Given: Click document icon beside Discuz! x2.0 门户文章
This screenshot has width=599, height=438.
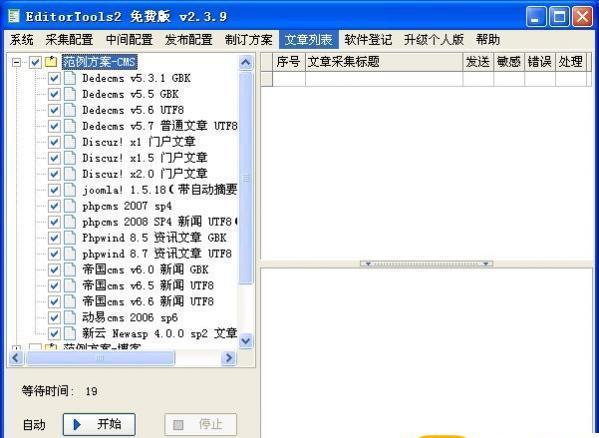Looking at the screenshot, I should pyautogui.click(x=70, y=174).
